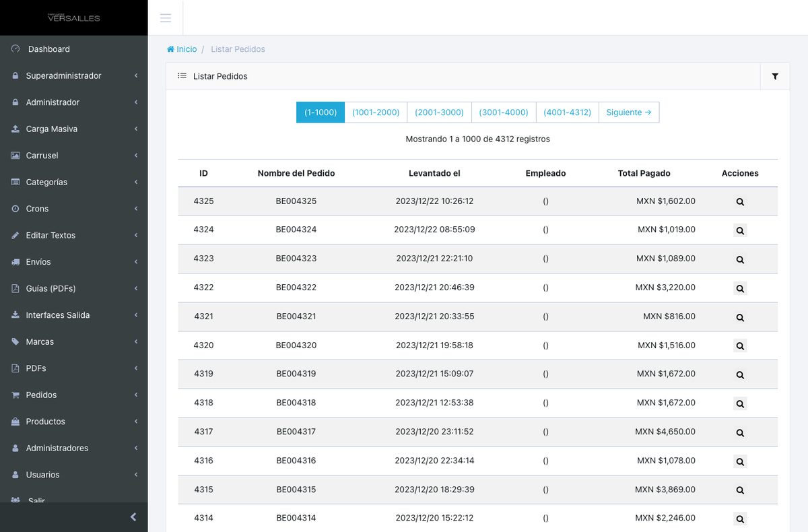
Task: View order BE004314 details magnifier
Action: (x=740, y=519)
